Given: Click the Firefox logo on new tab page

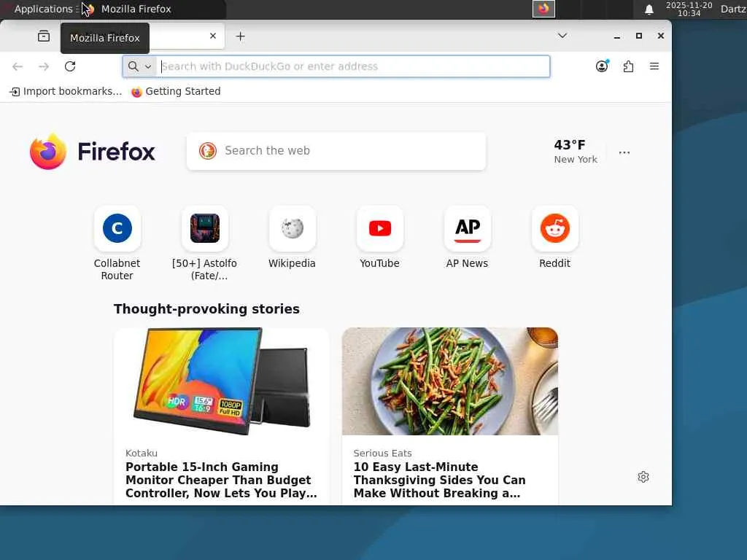Looking at the screenshot, I should [93, 152].
